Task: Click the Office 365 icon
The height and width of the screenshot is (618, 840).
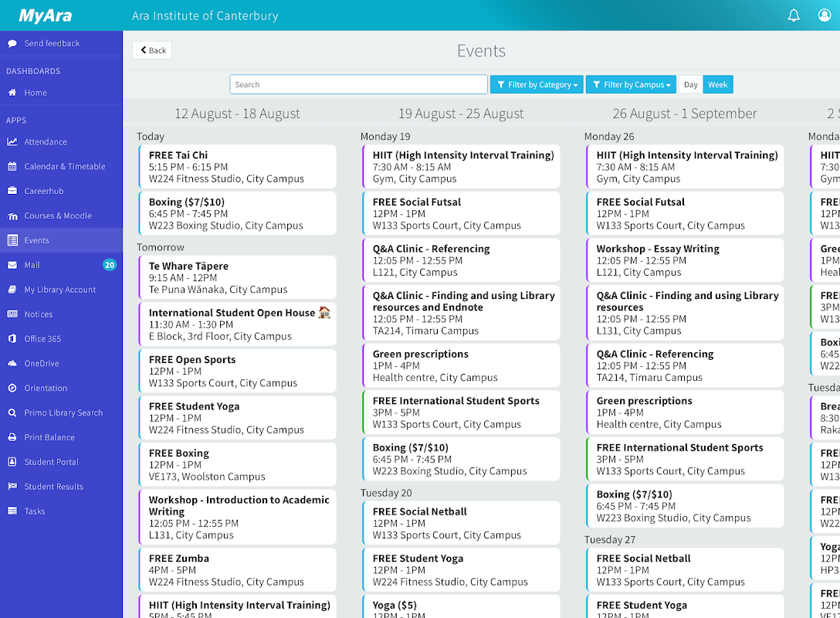Action: click(12, 339)
